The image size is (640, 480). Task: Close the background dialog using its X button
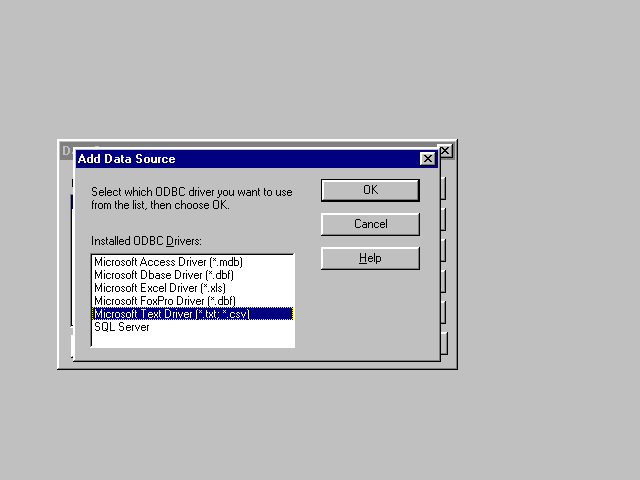(445, 151)
